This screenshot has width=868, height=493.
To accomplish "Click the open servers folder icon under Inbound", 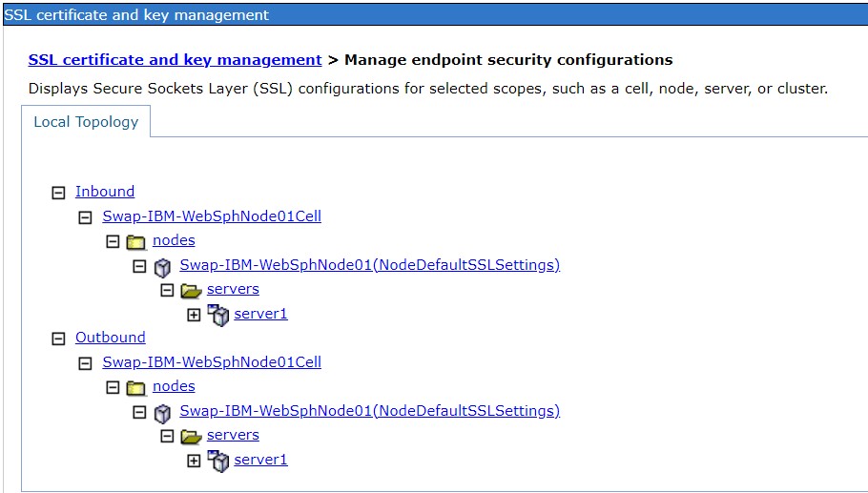I will pos(191,291).
